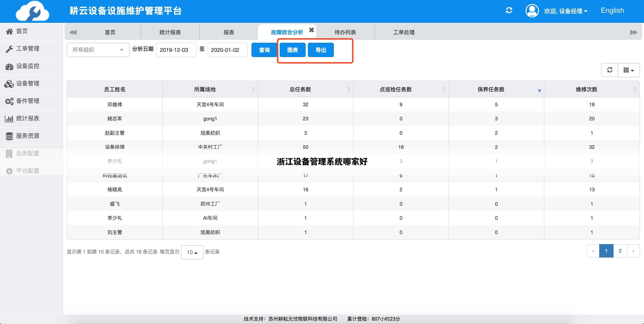The image size is (644, 324).
Task: Open 工单管理 in the sidebar
Action: (x=31, y=49)
